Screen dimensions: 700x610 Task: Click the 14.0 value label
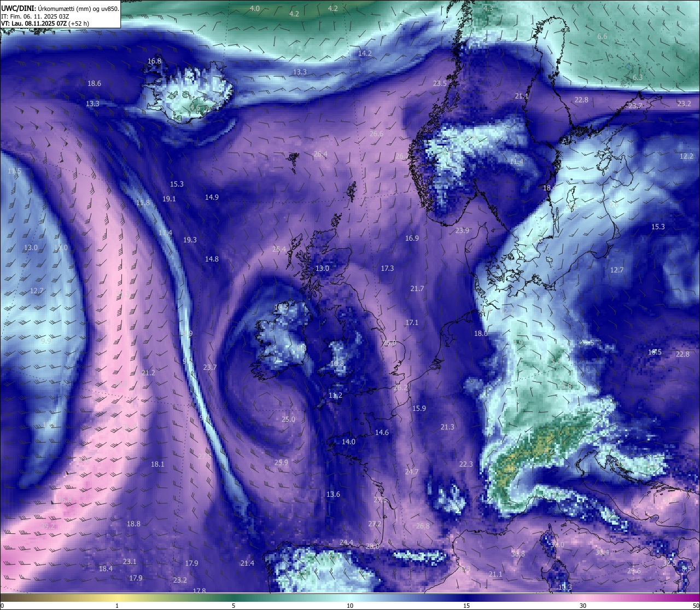coord(348,442)
